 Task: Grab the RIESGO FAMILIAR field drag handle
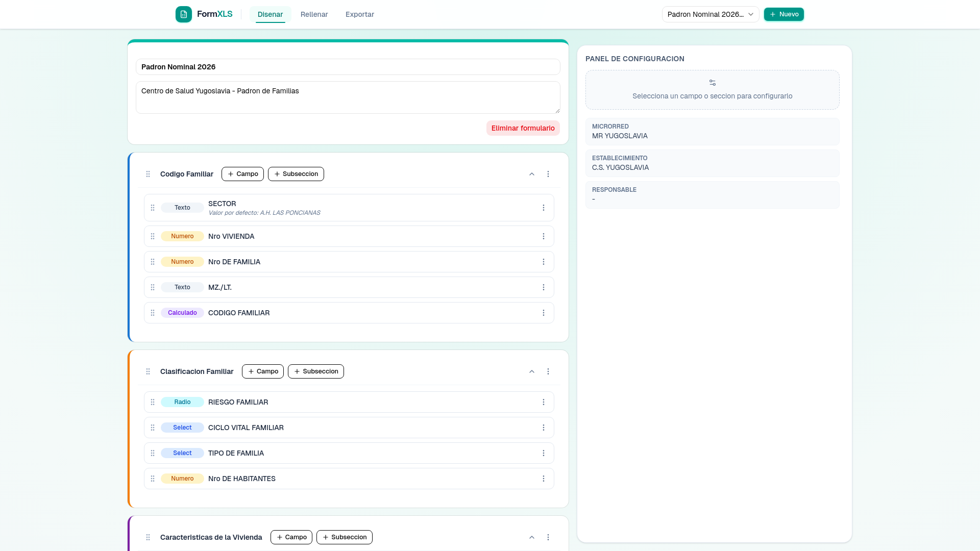(153, 402)
